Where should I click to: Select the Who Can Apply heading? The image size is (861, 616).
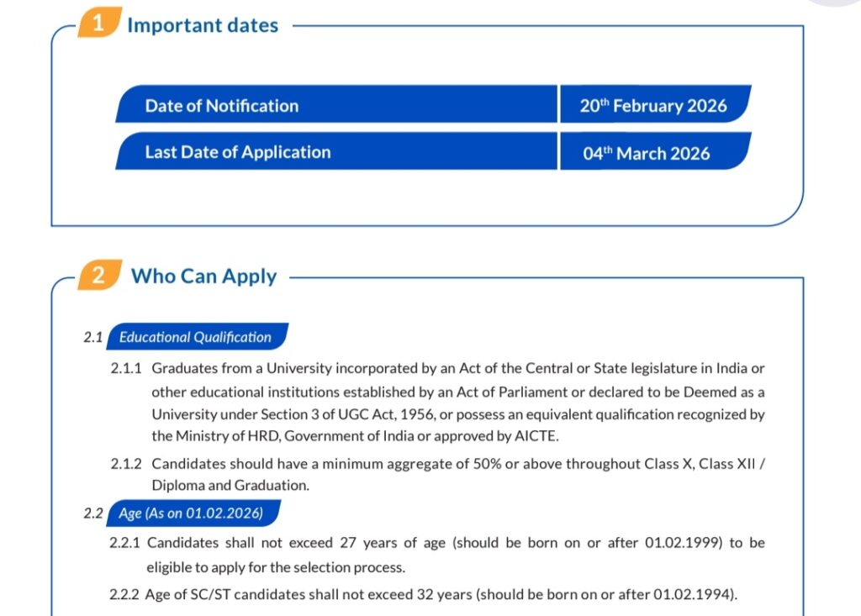[203, 276]
